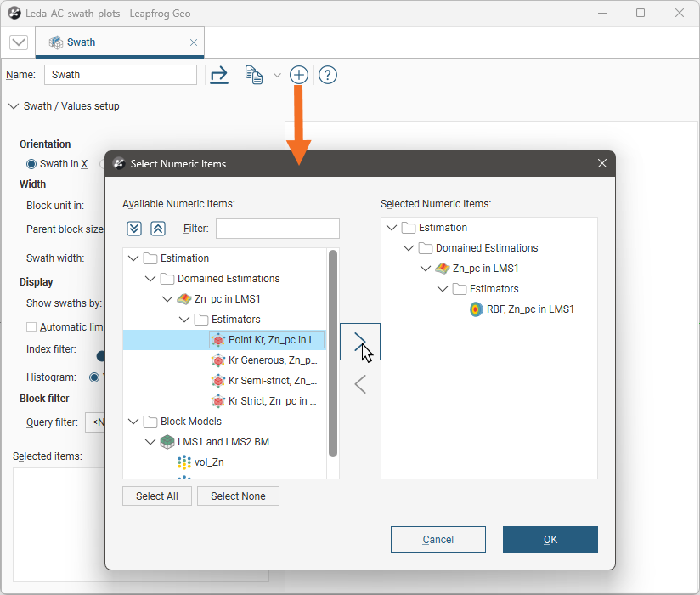
Task: Confirm the dialog with OK
Action: tap(550, 540)
